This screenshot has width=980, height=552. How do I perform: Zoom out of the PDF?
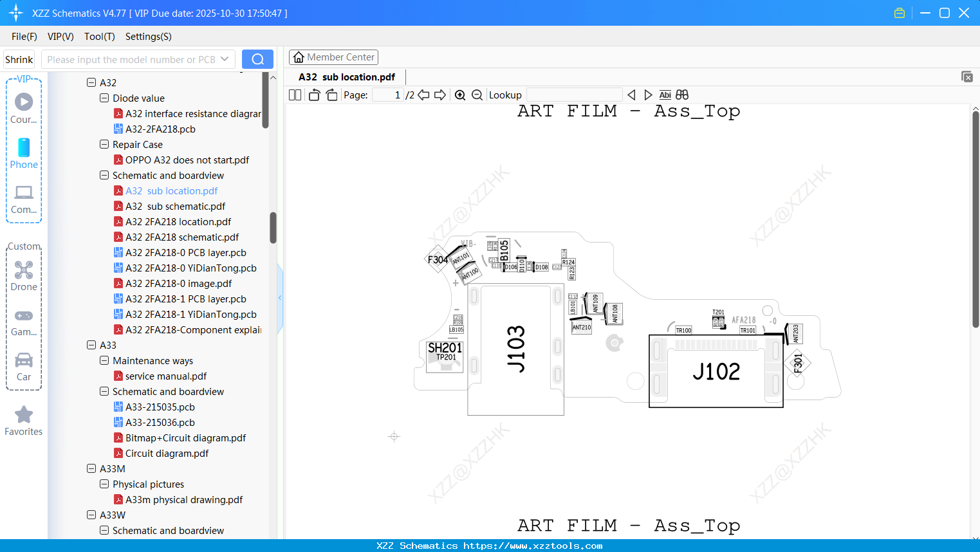point(477,94)
